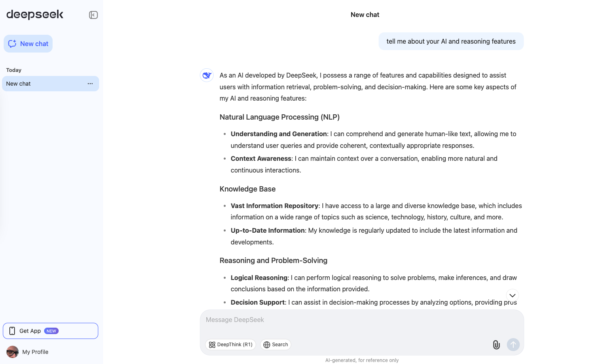Enable DeepThink (R1) mode
The image size is (593, 364).
(231, 345)
